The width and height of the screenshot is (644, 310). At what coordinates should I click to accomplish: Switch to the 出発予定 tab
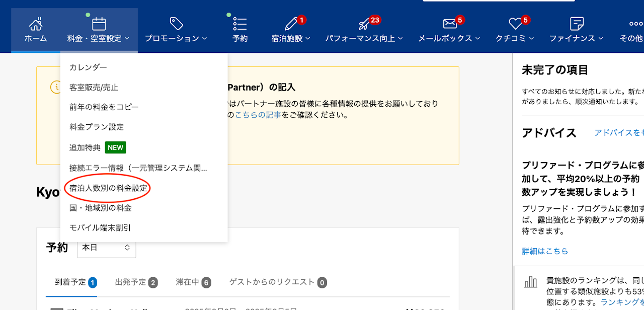pyautogui.click(x=136, y=282)
